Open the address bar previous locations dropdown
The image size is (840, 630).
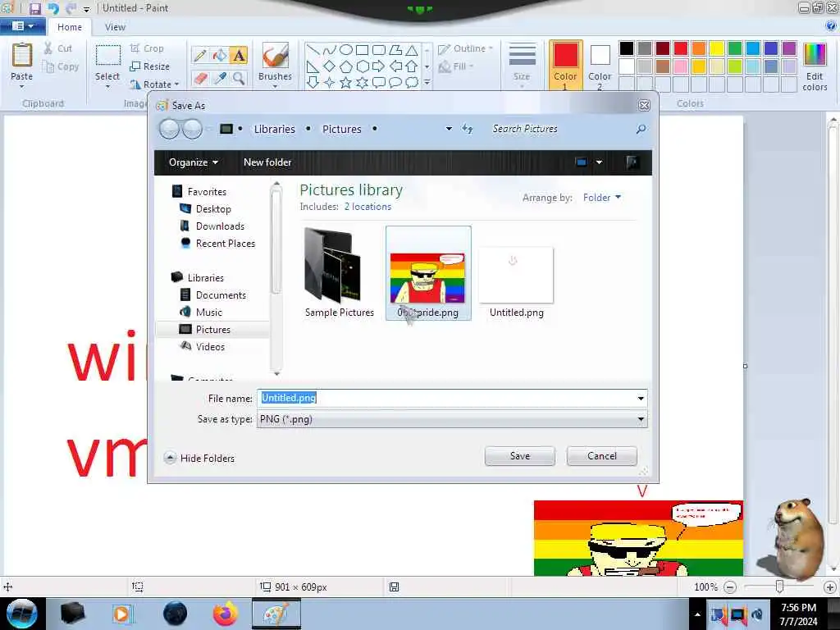point(449,129)
